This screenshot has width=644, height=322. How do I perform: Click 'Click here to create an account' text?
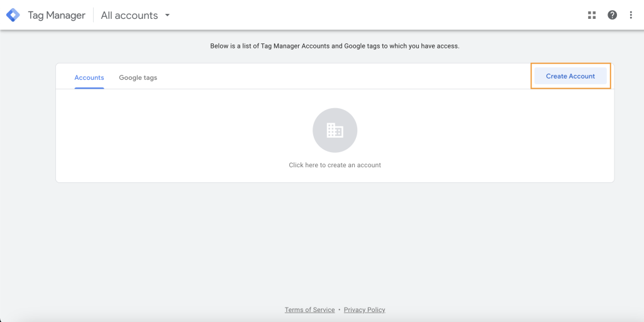coord(335,165)
